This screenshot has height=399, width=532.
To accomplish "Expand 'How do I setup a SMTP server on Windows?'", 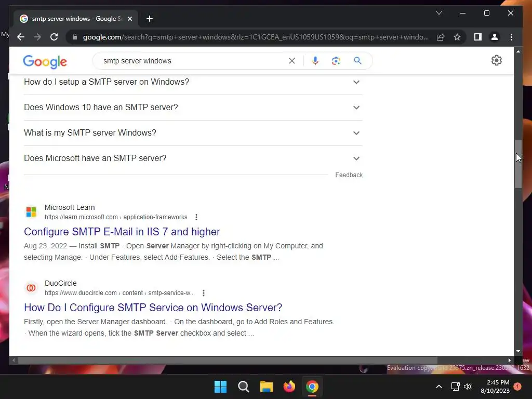I will (193, 82).
